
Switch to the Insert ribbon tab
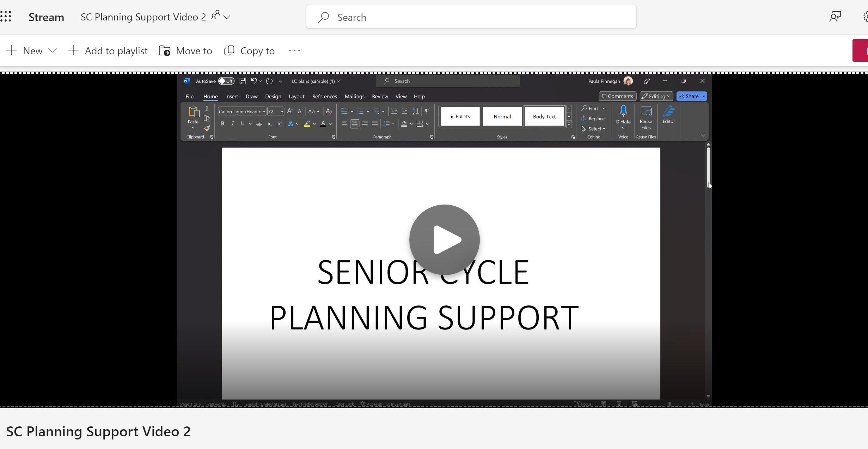tap(232, 96)
